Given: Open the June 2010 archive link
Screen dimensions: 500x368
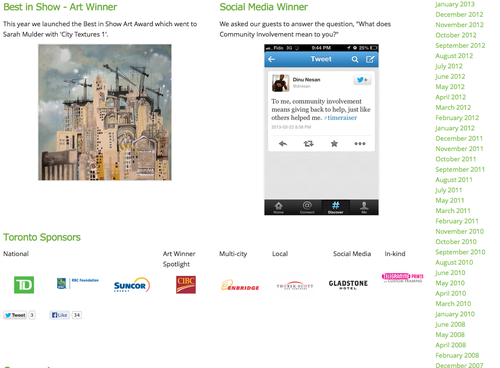Looking at the screenshot, I should (450, 273).
